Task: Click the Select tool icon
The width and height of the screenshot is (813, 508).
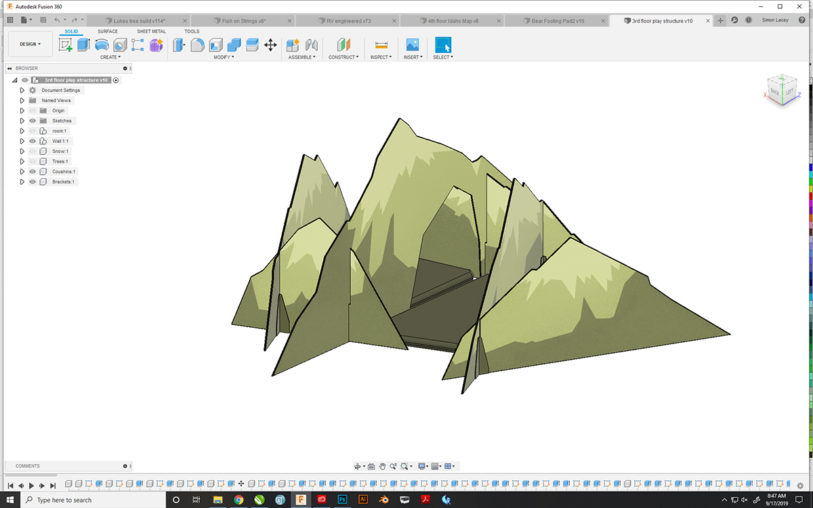Action: [x=443, y=45]
